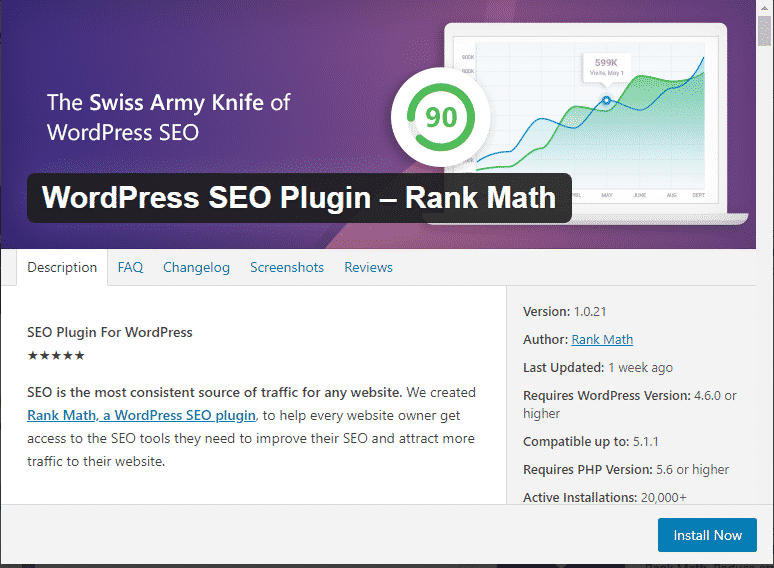Click the Rank Math author link
This screenshot has width=774, height=568.
point(602,340)
